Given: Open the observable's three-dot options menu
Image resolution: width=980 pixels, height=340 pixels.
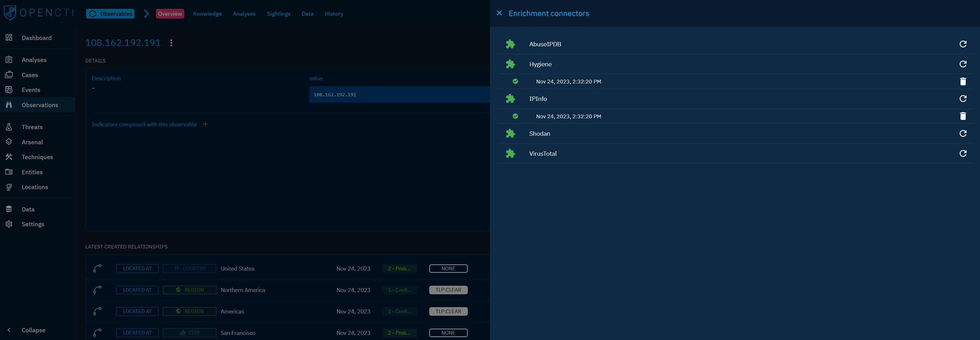Looking at the screenshot, I should [171, 43].
